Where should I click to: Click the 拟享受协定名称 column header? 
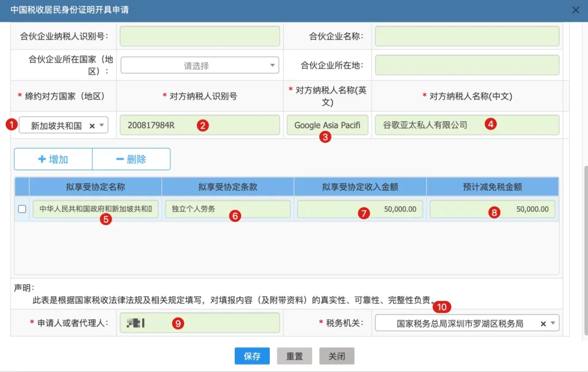point(95,187)
